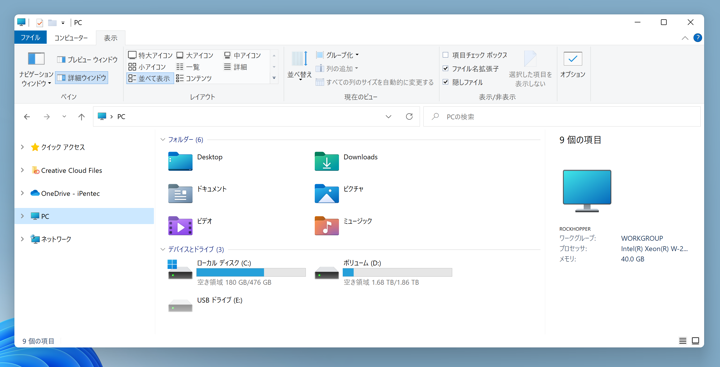
Task: Open the address bar history dropdown
Action: tap(388, 117)
